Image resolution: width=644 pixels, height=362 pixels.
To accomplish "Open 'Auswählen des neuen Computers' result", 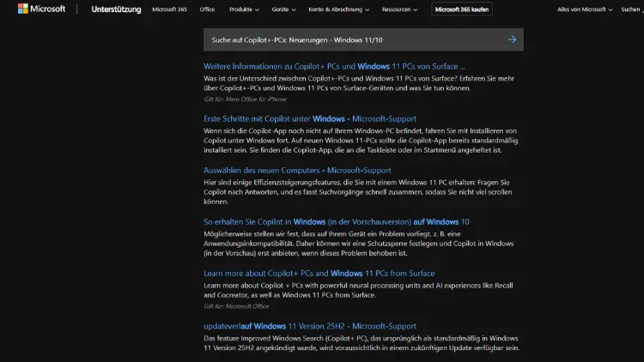I will coord(297,170).
